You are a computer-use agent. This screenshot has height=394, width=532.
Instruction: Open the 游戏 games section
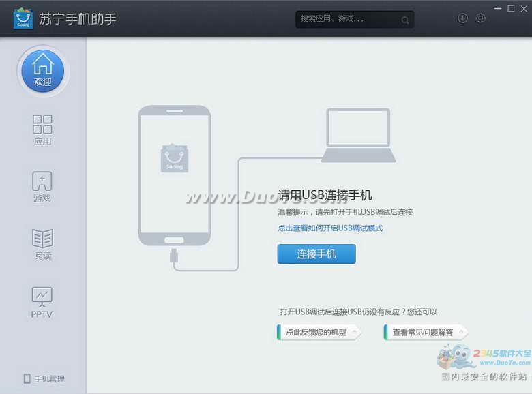point(42,187)
